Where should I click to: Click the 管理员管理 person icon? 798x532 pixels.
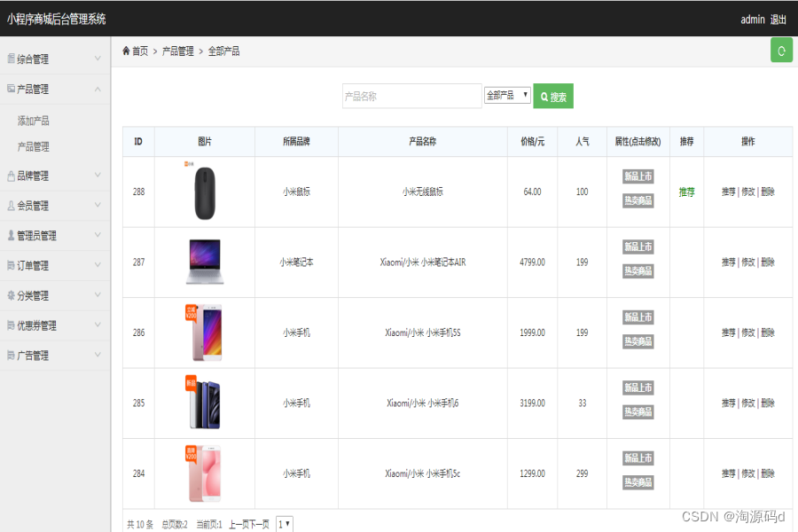12,235
